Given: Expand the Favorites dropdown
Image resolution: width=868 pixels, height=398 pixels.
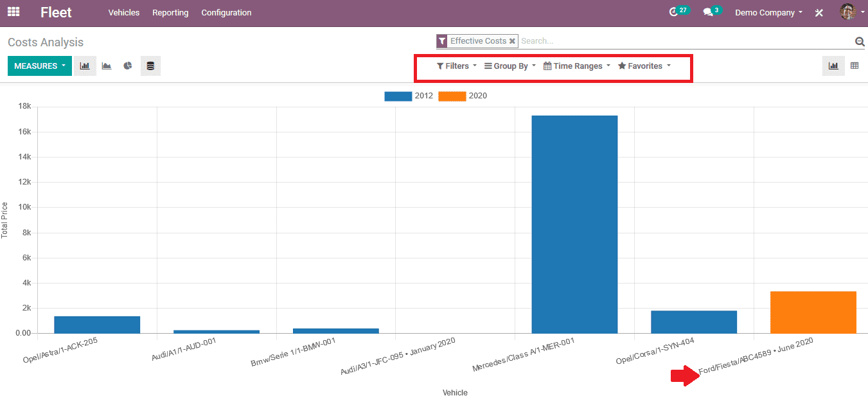Looking at the screenshot, I should pos(644,66).
